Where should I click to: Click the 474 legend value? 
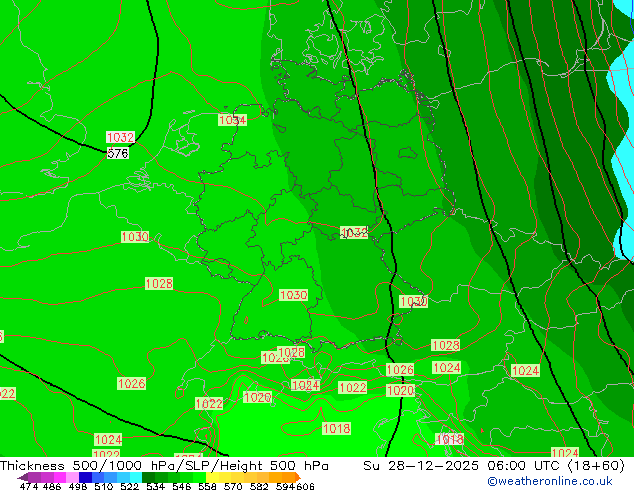click(x=29, y=486)
